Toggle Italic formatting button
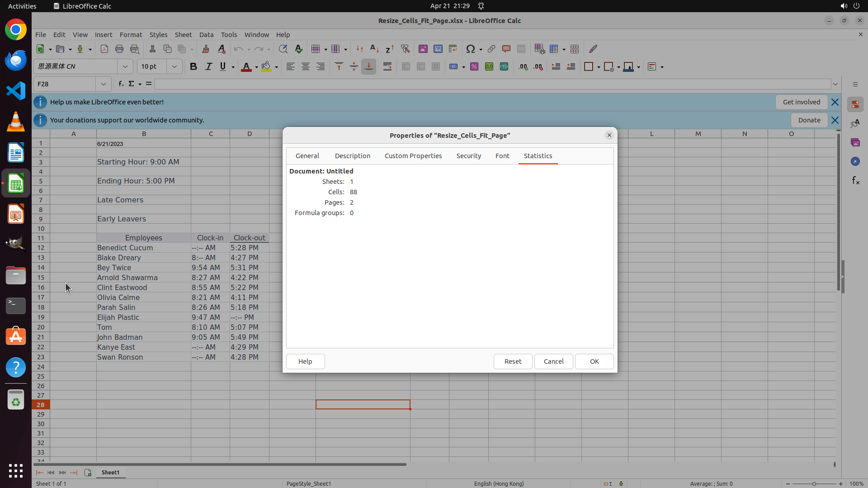The height and width of the screenshot is (488, 868). point(208,66)
